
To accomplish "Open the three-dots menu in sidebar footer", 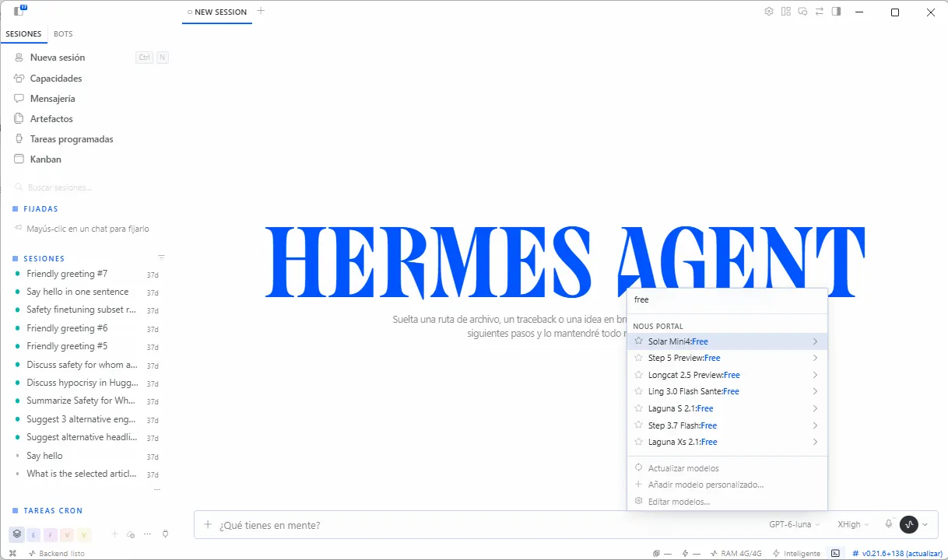I will (147, 534).
